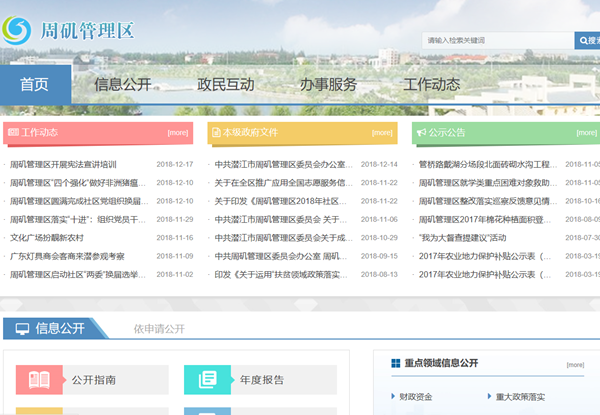Click the monitor icon beside 信息公开
600x415 pixels.
(x=21, y=328)
